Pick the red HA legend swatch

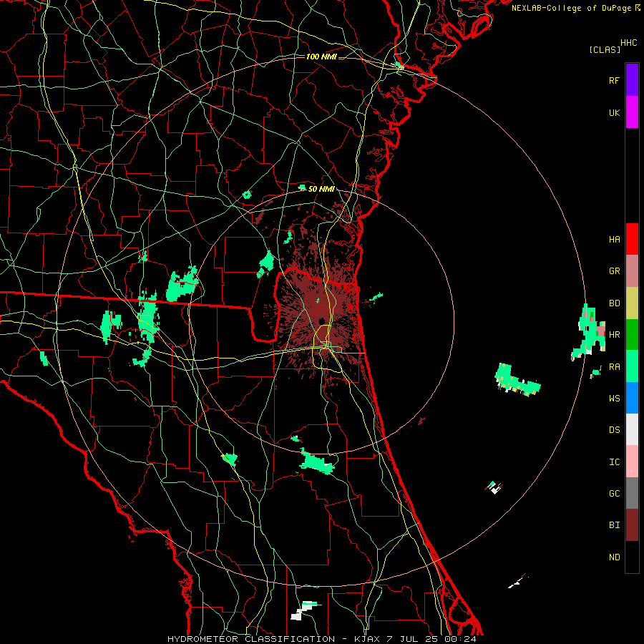[x=632, y=239]
